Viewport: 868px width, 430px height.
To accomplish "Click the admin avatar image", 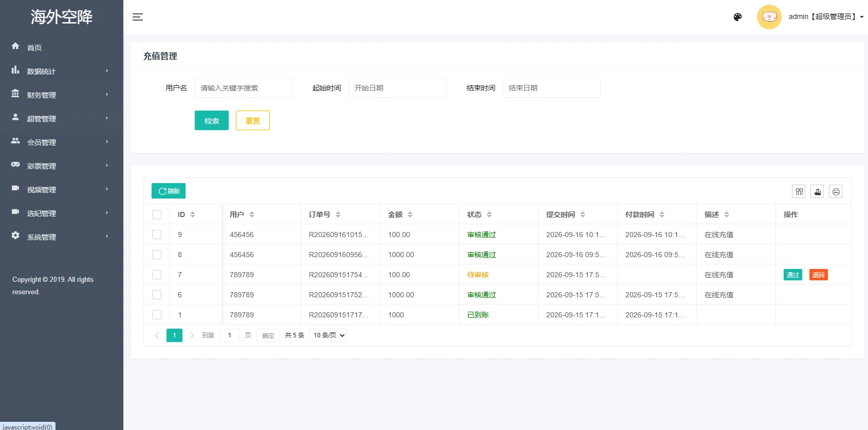I will [x=769, y=17].
